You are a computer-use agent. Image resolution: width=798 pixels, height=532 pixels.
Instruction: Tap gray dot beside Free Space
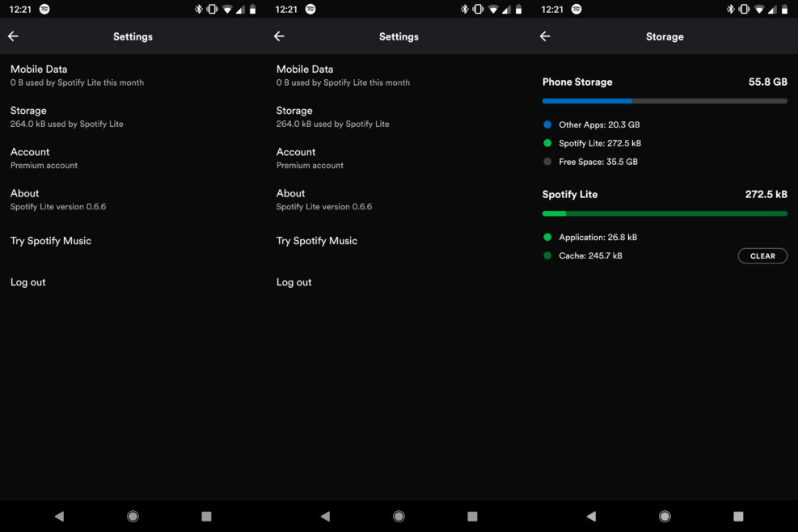click(547, 162)
